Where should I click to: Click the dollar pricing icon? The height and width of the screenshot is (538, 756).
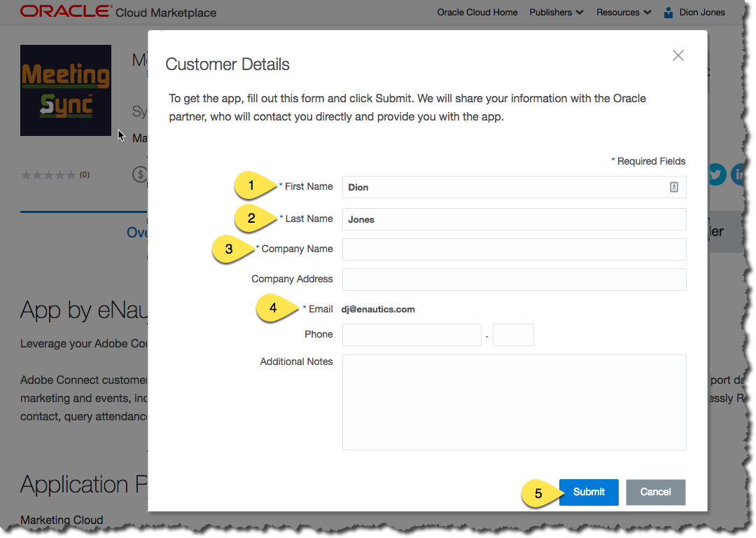(x=140, y=174)
